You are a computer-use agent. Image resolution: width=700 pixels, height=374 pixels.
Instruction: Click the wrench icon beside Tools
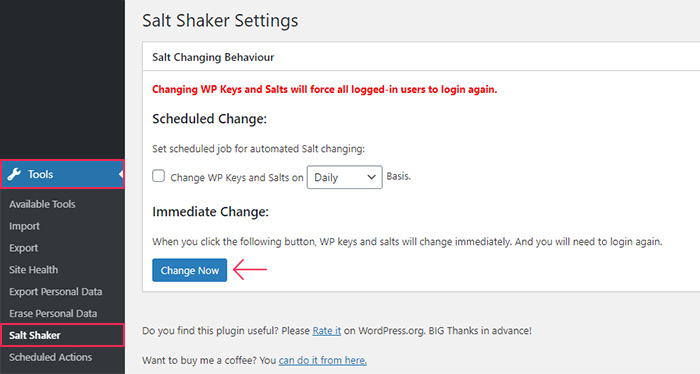pyautogui.click(x=14, y=174)
